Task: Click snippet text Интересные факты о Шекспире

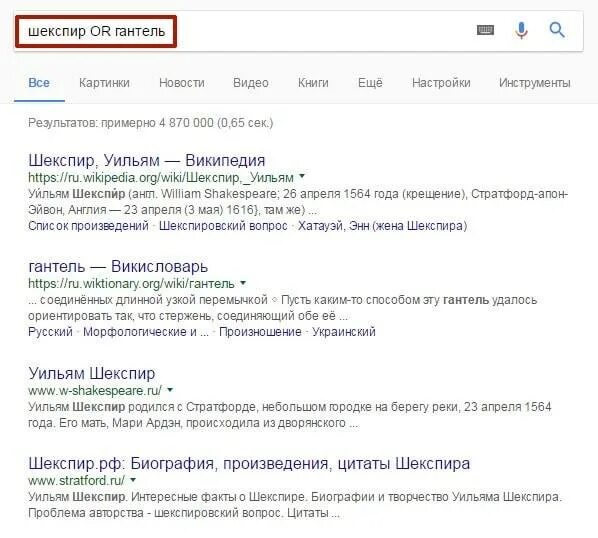Action: 218,497
